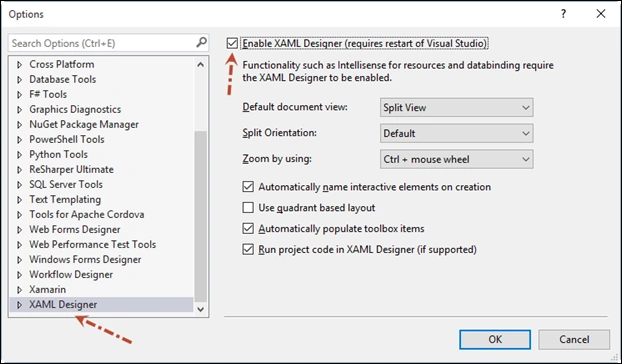Focus the Search Options field

tap(102, 43)
